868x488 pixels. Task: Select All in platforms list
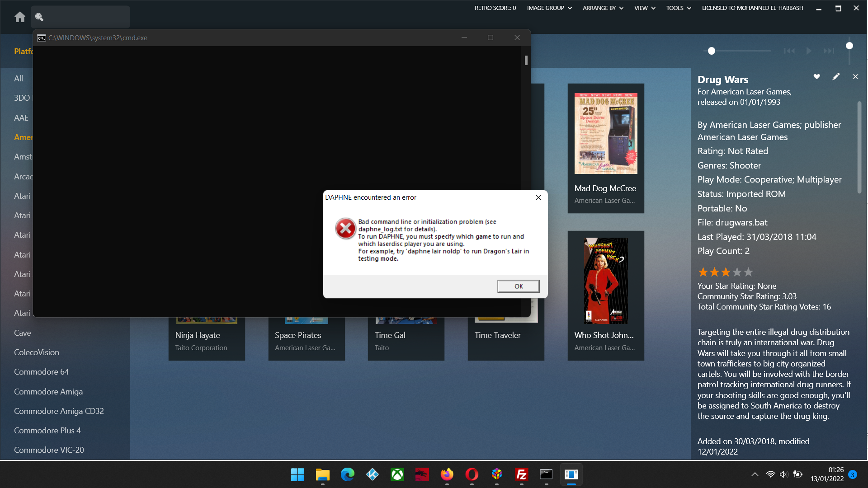(19, 78)
